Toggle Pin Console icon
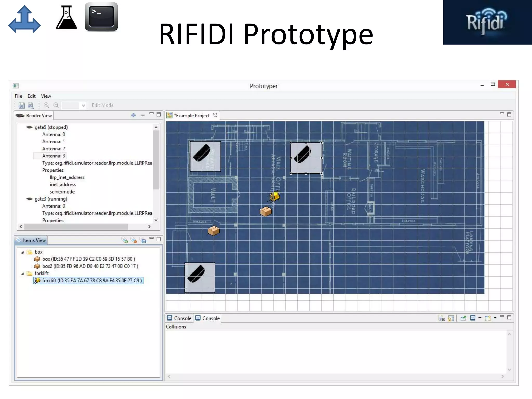This screenshot has height=399, width=532. (463, 318)
